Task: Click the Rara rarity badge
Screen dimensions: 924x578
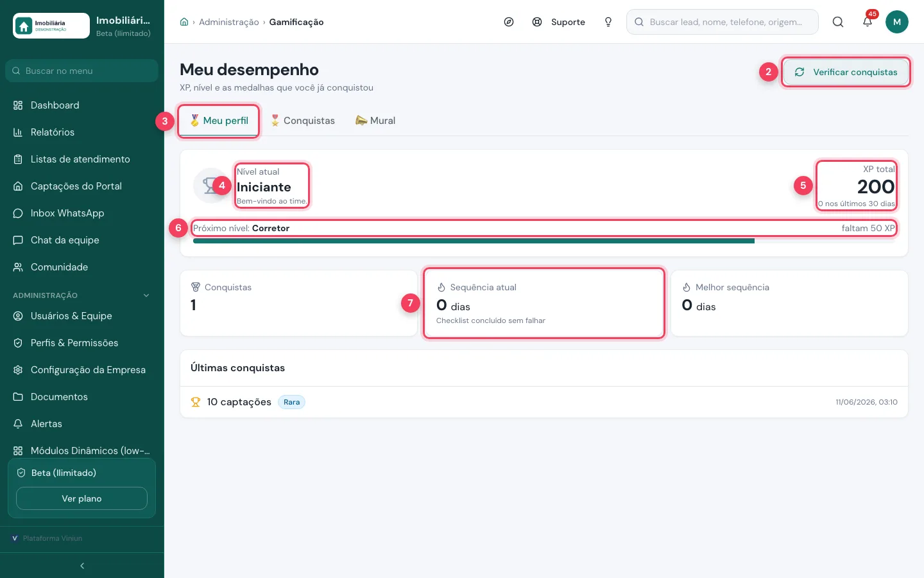Action: pyautogui.click(x=291, y=402)
